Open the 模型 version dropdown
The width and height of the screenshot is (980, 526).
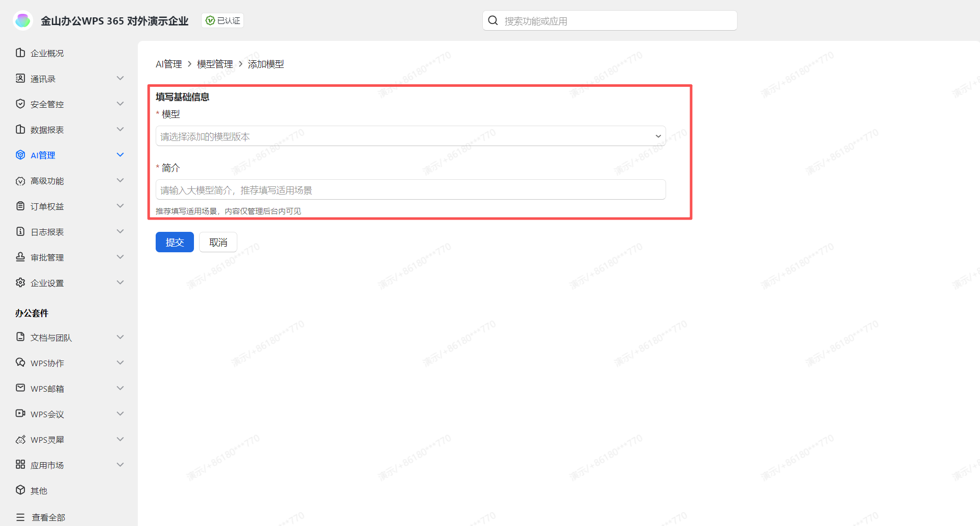click(x=410, y=136)
